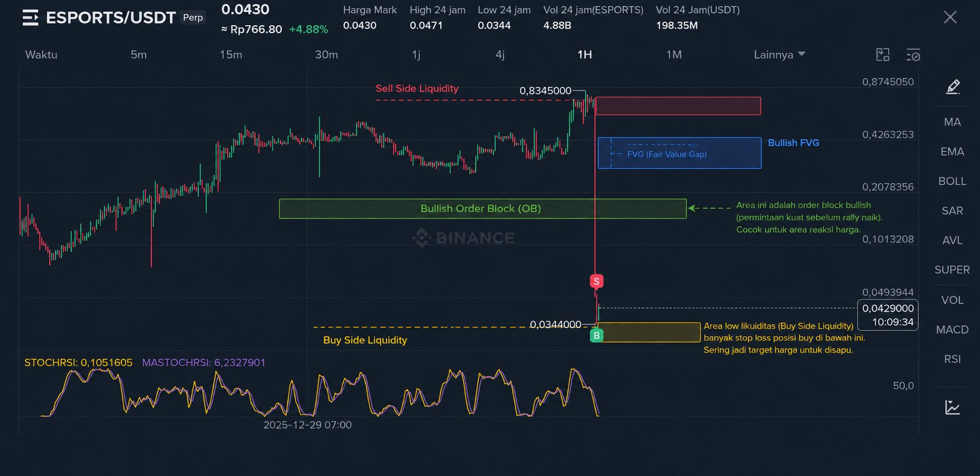Click the Sell Side Liquidity label
Viewport: 980px width, 476px height.
[417, 88]
